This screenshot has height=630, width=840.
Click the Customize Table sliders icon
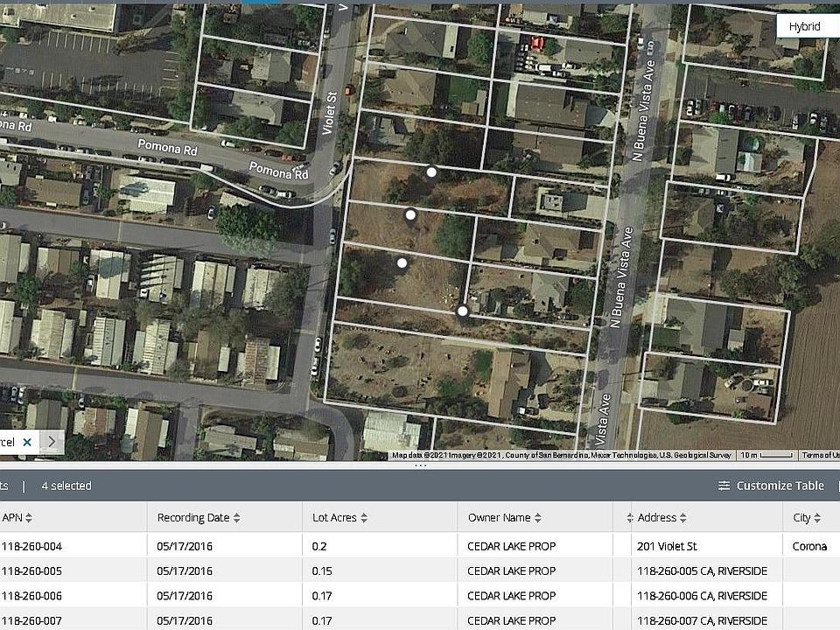click(724, 486)
